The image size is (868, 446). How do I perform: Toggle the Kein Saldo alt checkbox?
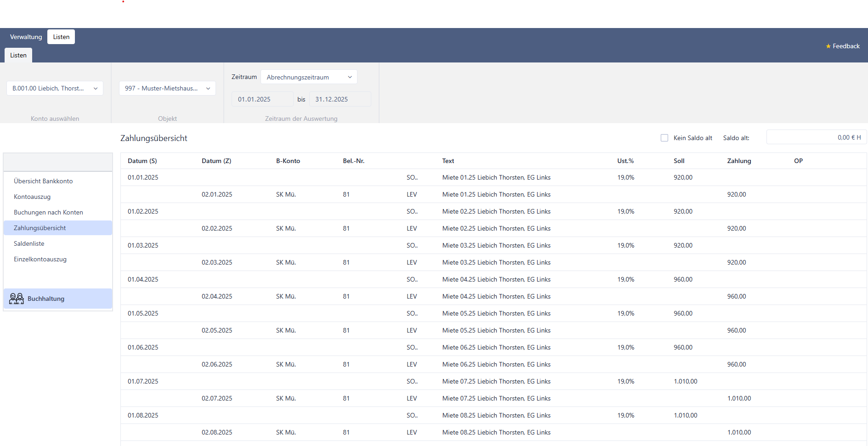(x=664, y=138)
